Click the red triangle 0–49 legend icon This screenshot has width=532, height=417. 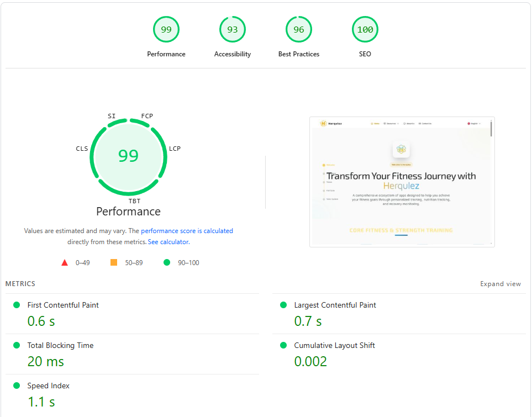coord(65,263)
